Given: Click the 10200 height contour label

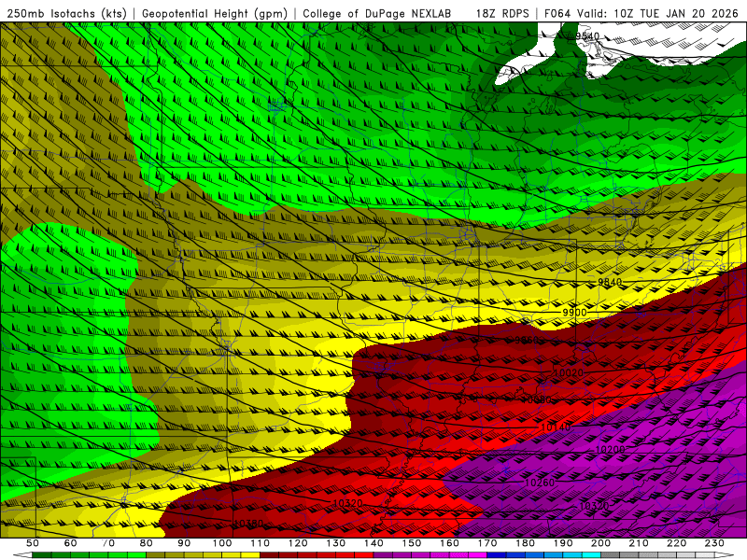Looking at the screenshot, I should tap(610, 450).
